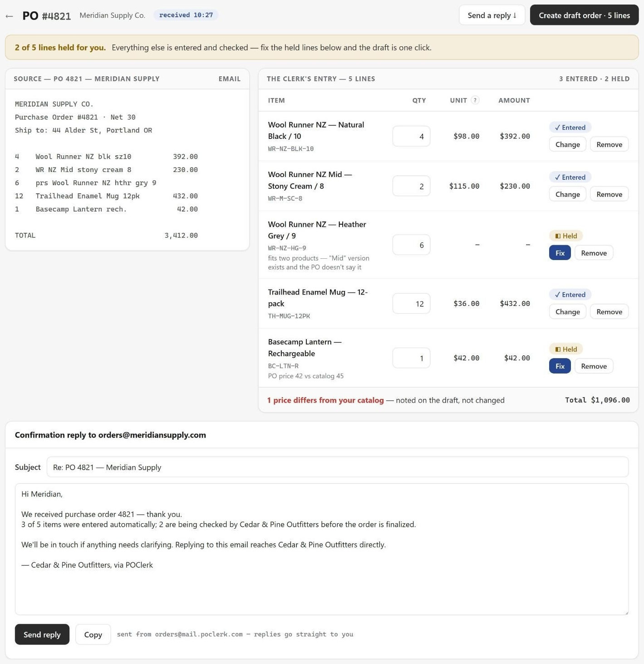Click the $392.00 amount cell
Screen dimensions: 644x664
pyautogui.click(x=515, y=136)
